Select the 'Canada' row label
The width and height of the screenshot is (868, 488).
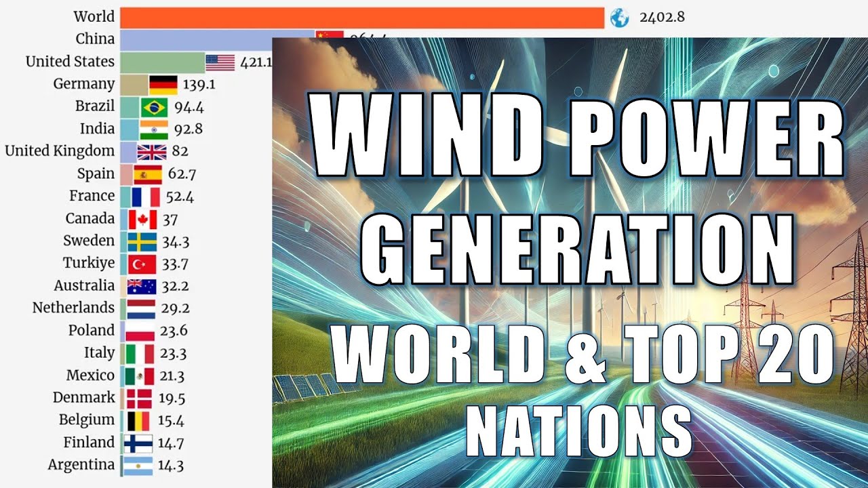point(90,218)
